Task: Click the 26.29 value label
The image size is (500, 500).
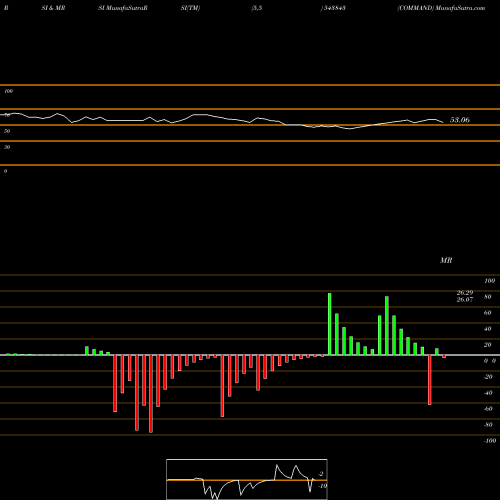Action: tap(465, 293)
